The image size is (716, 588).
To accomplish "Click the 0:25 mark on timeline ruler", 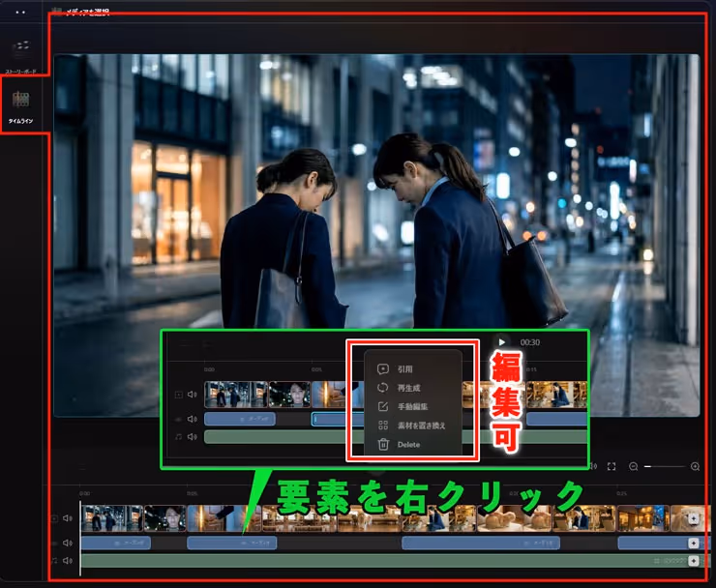I will 621,493.
